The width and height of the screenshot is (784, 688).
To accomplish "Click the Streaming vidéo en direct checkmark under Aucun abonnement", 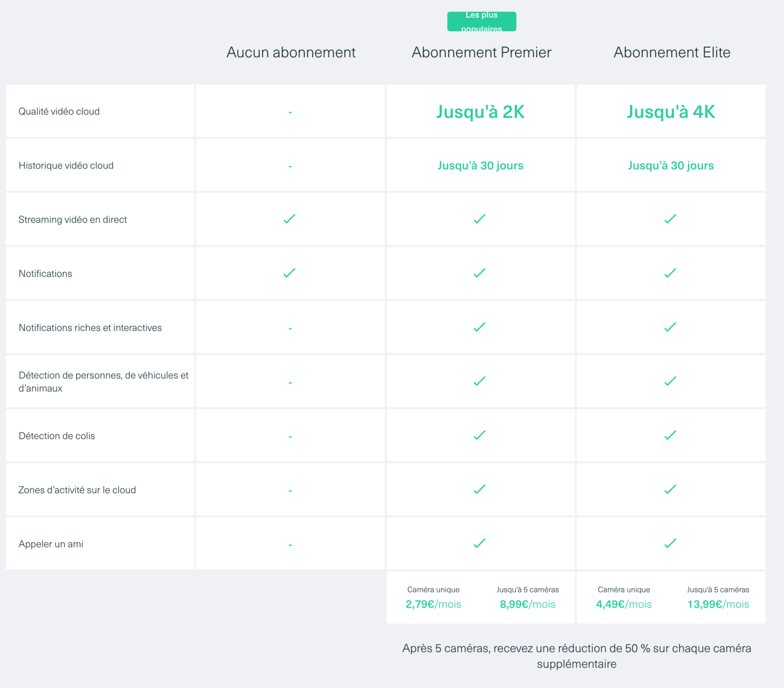I will pyautogui.click(x=289, y=219).
